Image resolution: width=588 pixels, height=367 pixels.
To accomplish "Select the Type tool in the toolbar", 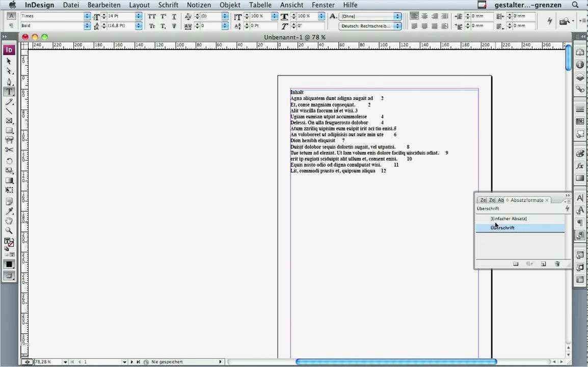I will 9,92.
